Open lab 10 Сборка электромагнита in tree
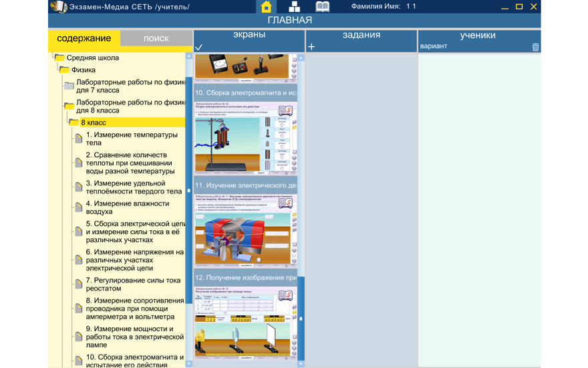The image size is (588, 368). coord(135,361)
